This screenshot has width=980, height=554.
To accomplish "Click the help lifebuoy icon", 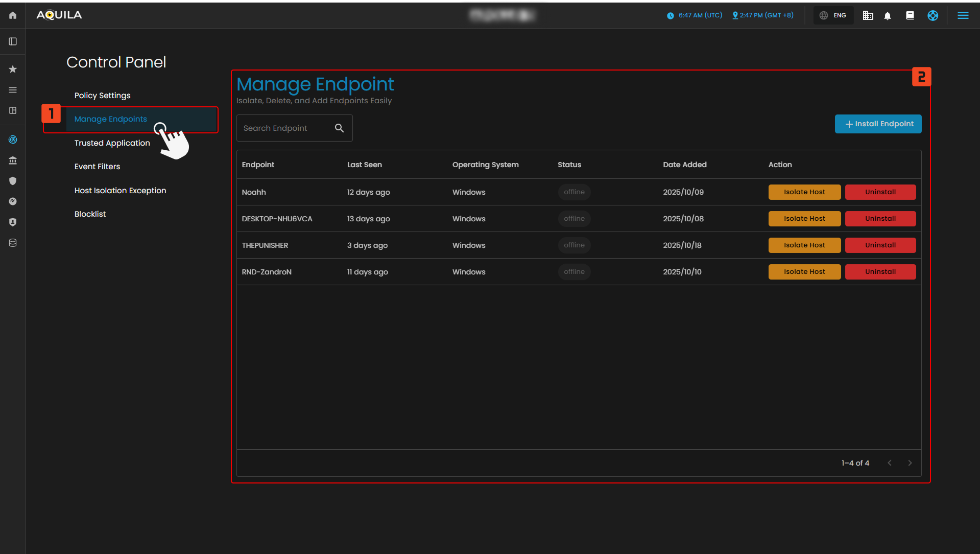I will point(933,15).
